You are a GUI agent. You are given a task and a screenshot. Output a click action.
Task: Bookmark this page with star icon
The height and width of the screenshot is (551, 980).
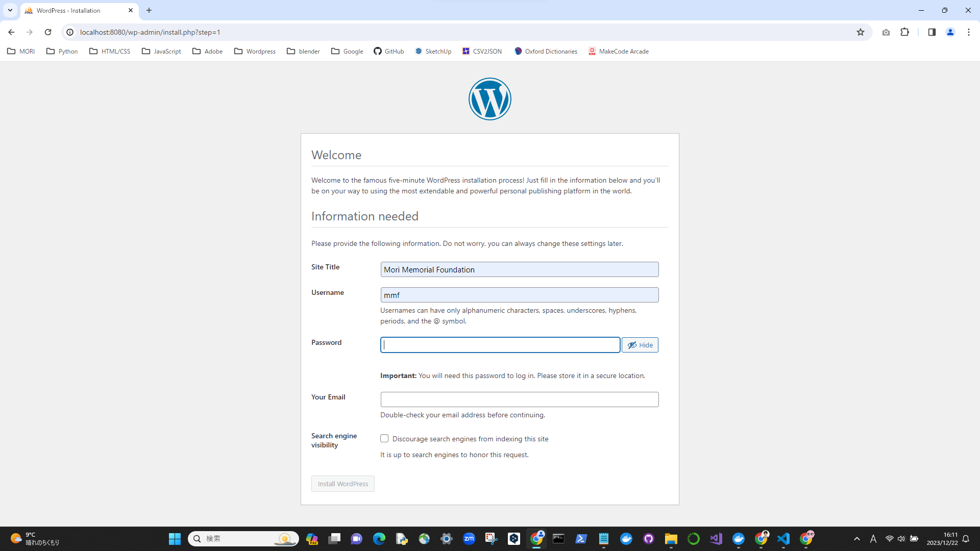tap(861, 32)
